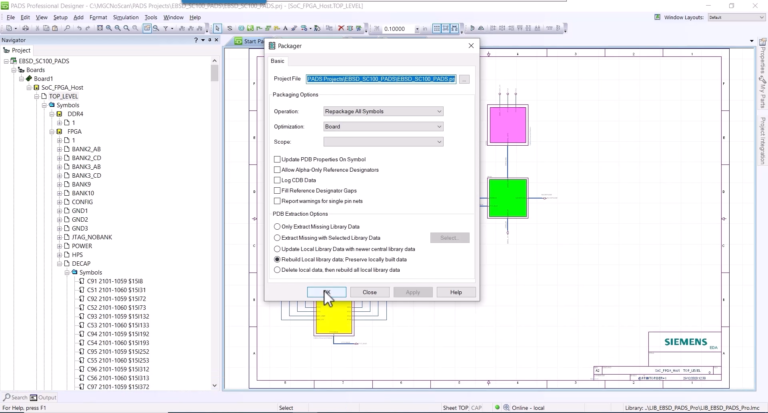Toggle the Log CDB Data checkbox
The height and width of the screenshot is (413, 768).
tap(277, 180)
